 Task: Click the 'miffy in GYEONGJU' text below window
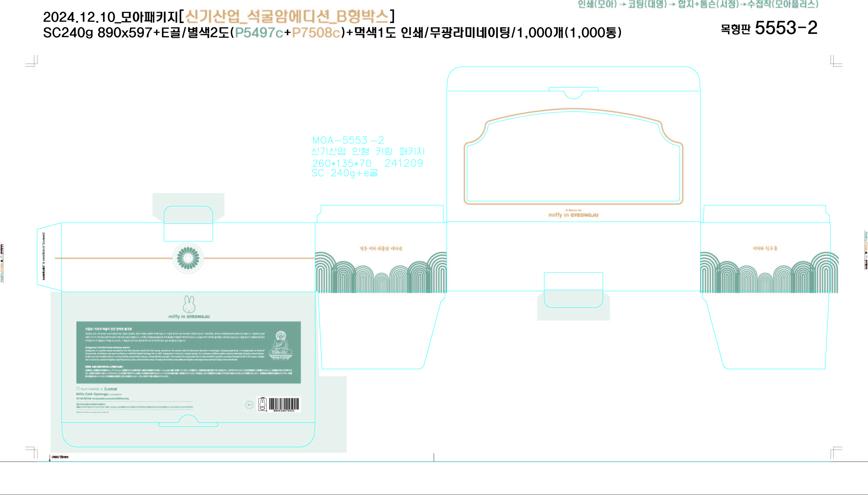(573, 215)
